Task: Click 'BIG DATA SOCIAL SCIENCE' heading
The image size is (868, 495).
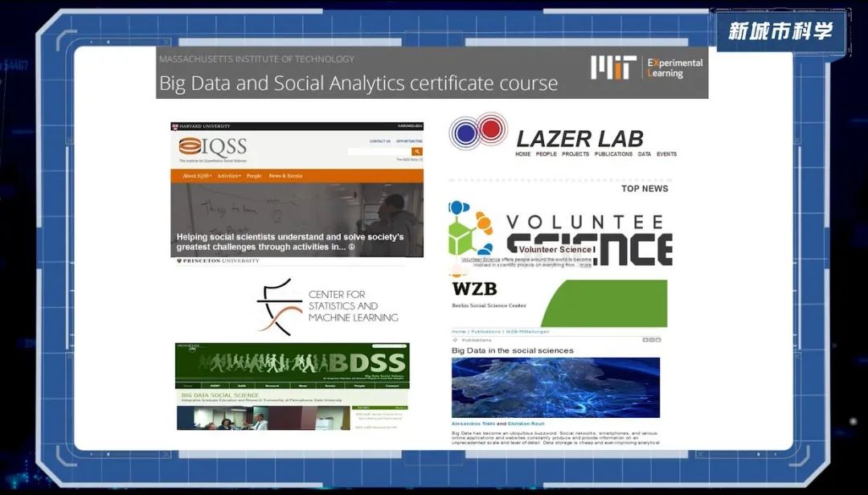Action: (x=219, y=395)
